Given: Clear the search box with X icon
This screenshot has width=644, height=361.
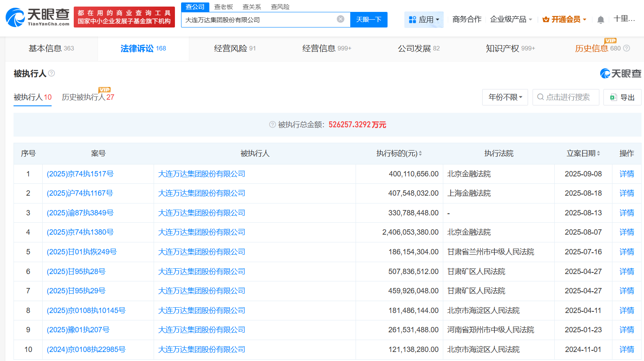Looking at the screenshot, I should coord(340,19).
